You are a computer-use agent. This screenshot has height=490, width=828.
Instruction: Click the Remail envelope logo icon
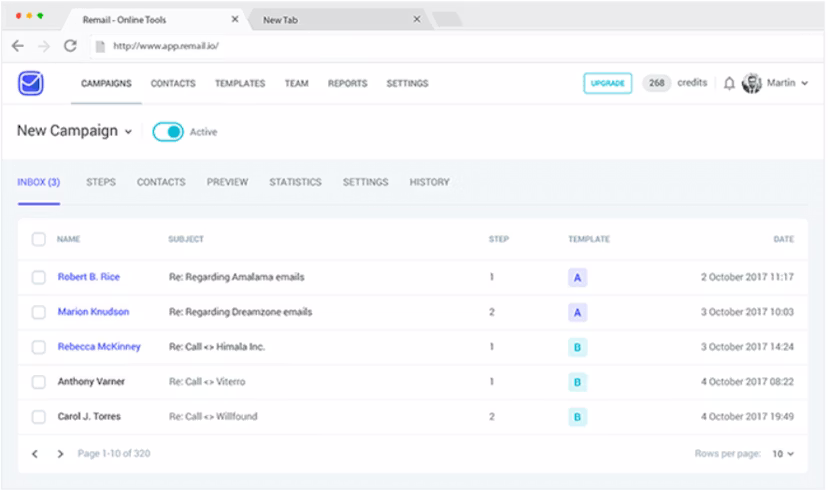30,84
